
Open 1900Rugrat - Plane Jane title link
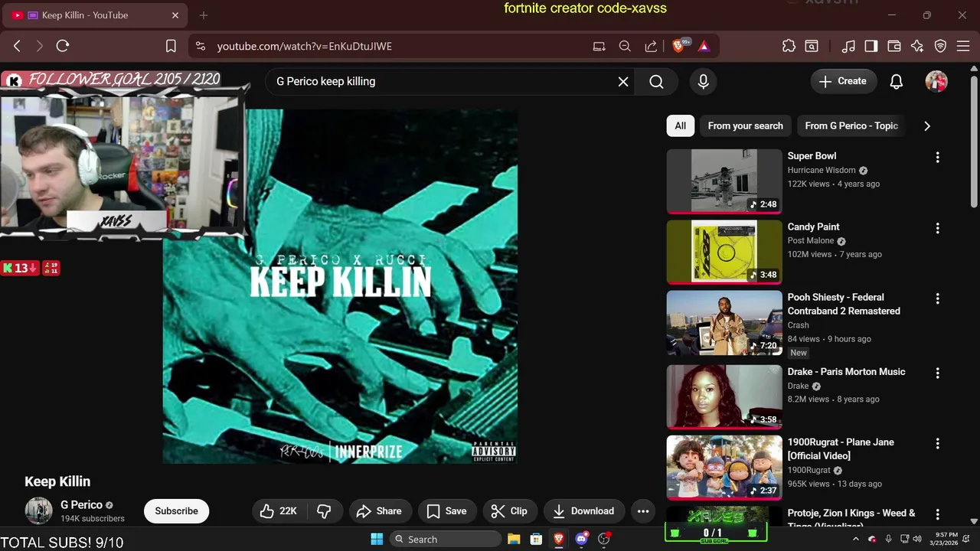(x=841, y=448)
